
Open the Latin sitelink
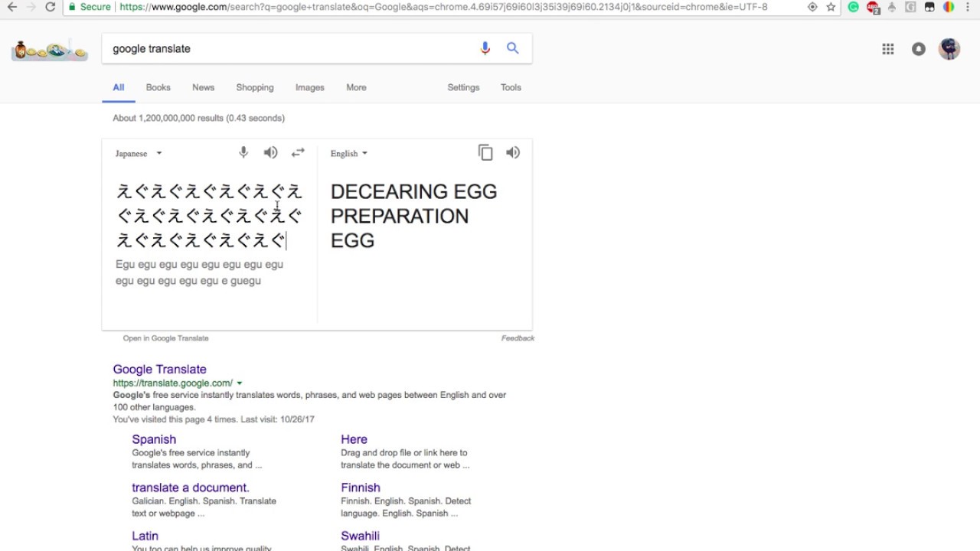click(x=145, y=536)
